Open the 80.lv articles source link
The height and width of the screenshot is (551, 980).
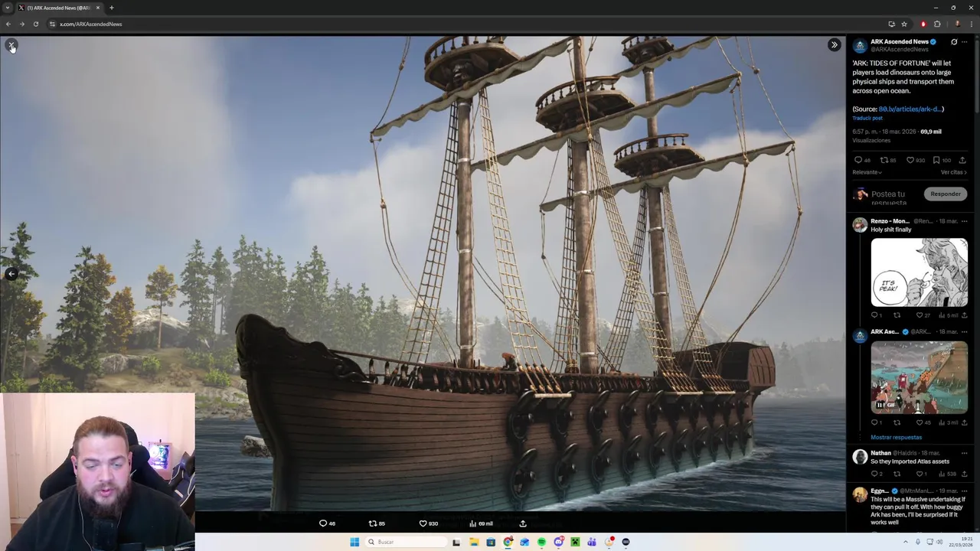(x=910, y=109)
